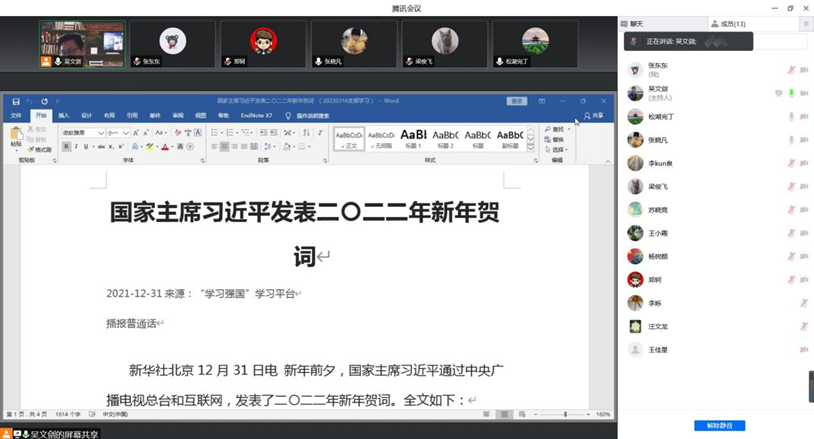
Task: Click the Bold formatting icon
Action: pos(66,146)
